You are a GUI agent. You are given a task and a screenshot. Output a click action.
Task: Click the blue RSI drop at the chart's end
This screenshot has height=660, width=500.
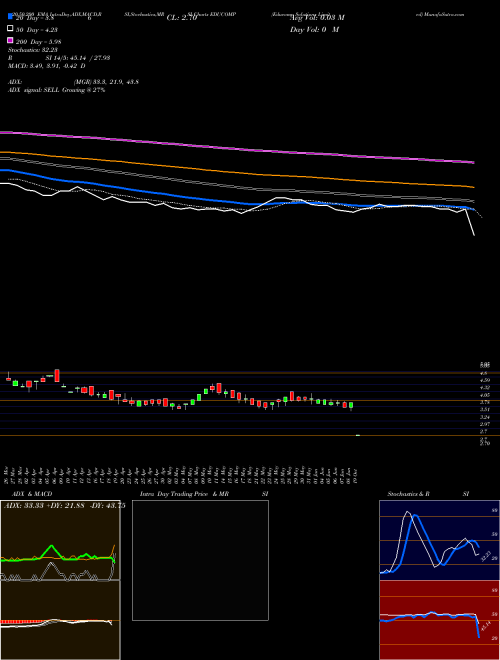tap(478, 626)
